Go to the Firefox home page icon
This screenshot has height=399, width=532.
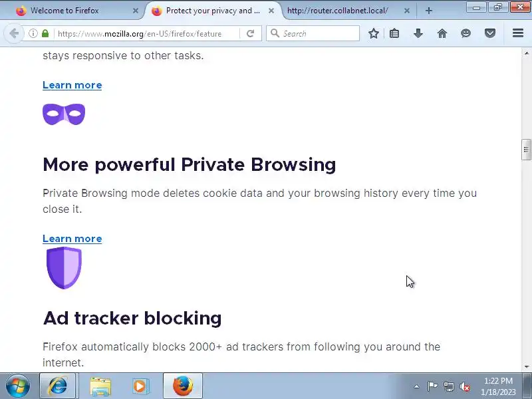click(x=442, y=34)
